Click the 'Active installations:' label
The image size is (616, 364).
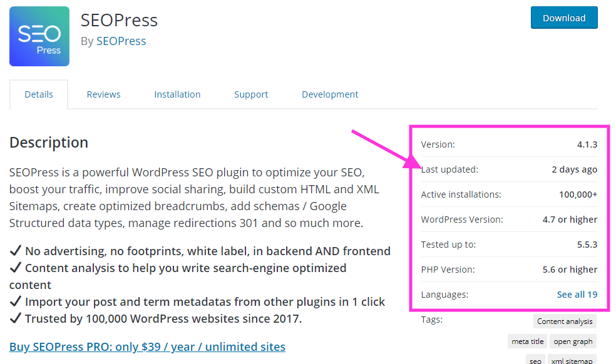pyautogui.click(x=461, y=195)
